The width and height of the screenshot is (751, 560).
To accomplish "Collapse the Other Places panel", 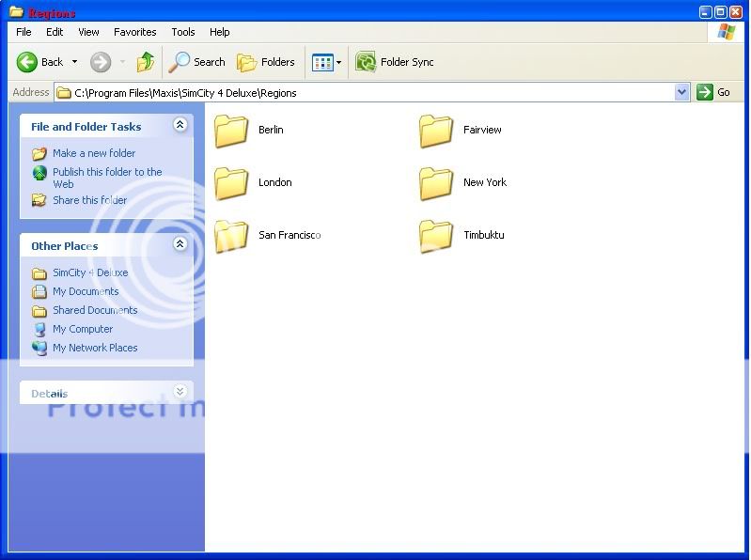I will click(180, 244).
